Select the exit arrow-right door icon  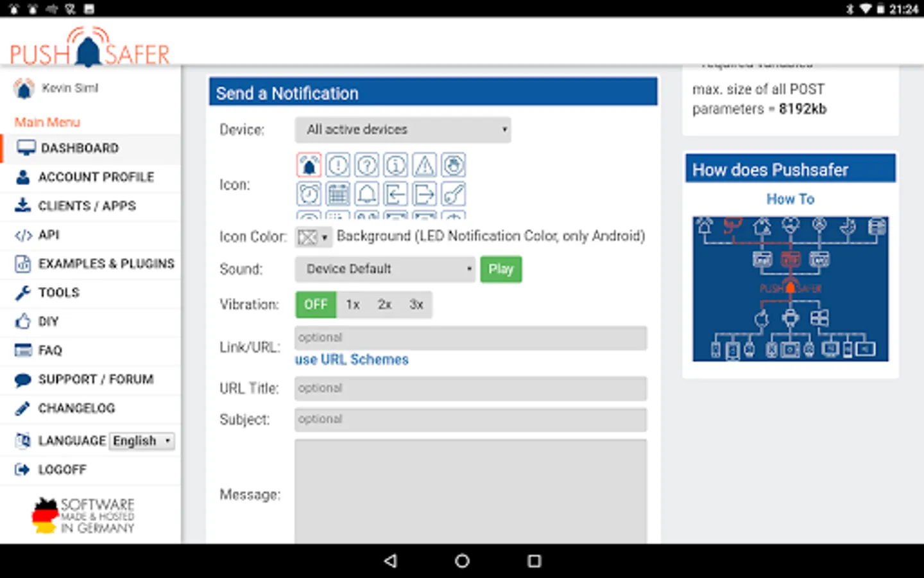[x=424, y=194]
